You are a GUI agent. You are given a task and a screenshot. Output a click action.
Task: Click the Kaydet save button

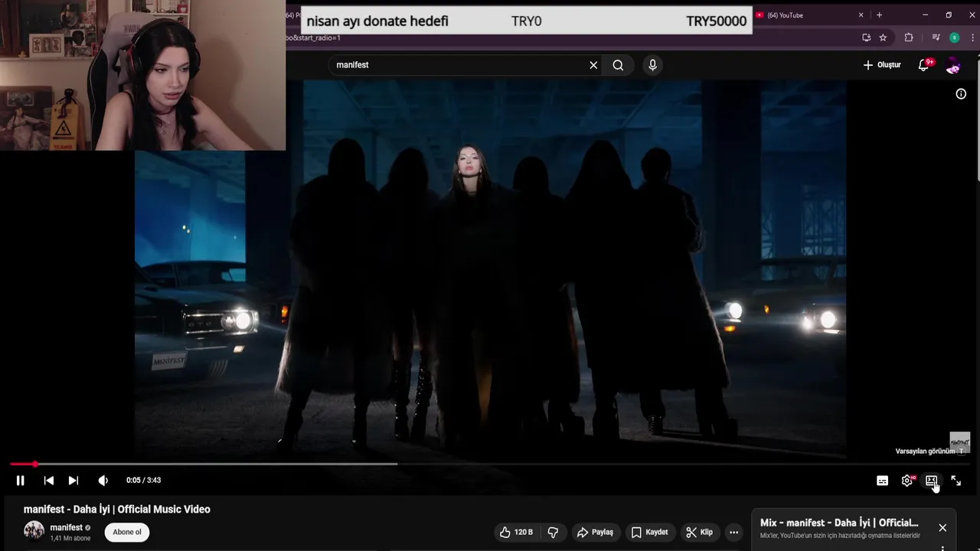(x=649, y=532)
